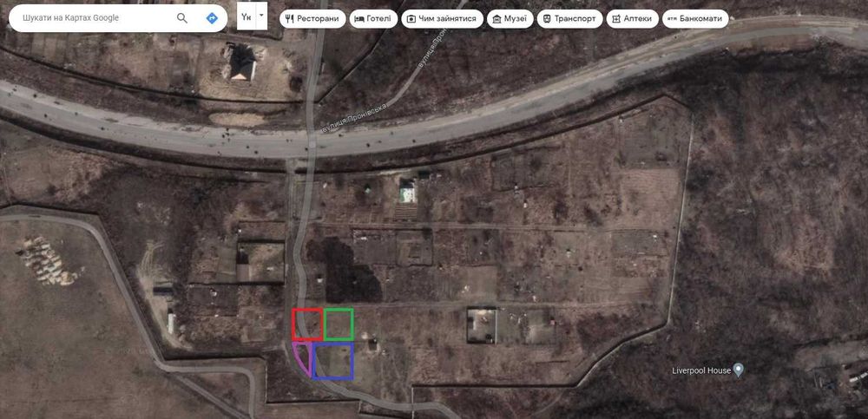
Task: Select the Ук language button
Action: pos(247,16)
